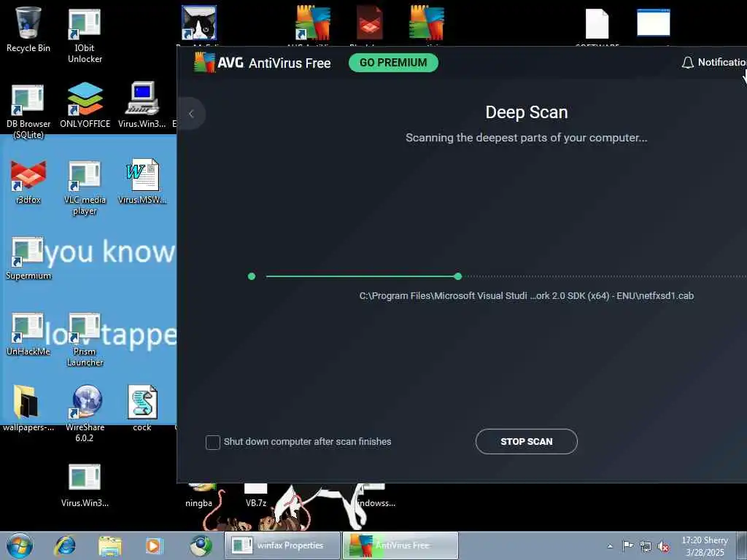Select the black-and-white cat desktop shortcut
Screen dimensions: 747x560
coord(198,23)
